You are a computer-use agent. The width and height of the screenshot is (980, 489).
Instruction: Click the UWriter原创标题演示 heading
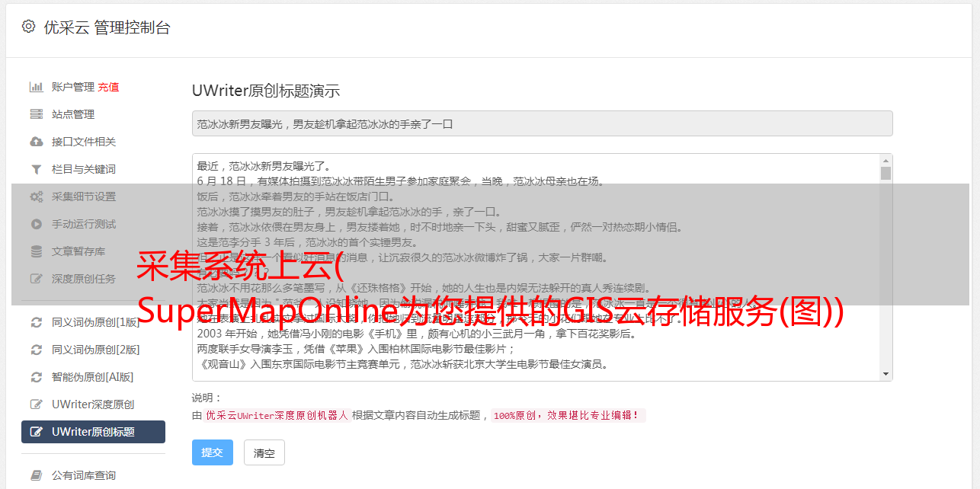coord(266,91)
